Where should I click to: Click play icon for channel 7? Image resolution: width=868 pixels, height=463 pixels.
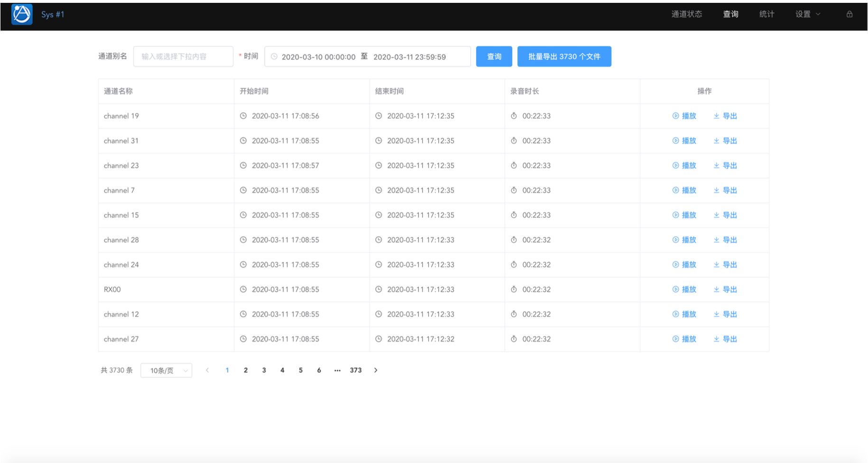point(676,190)
